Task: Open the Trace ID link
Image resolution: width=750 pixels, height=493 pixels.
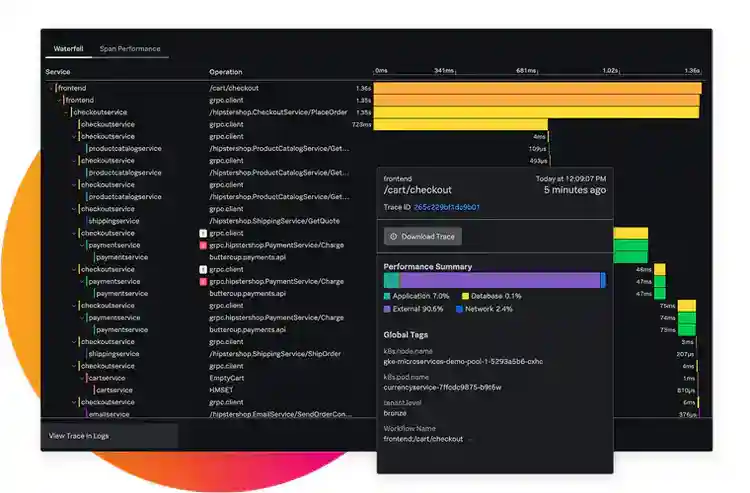Action: pyautogui.click(x=447, y=207)
